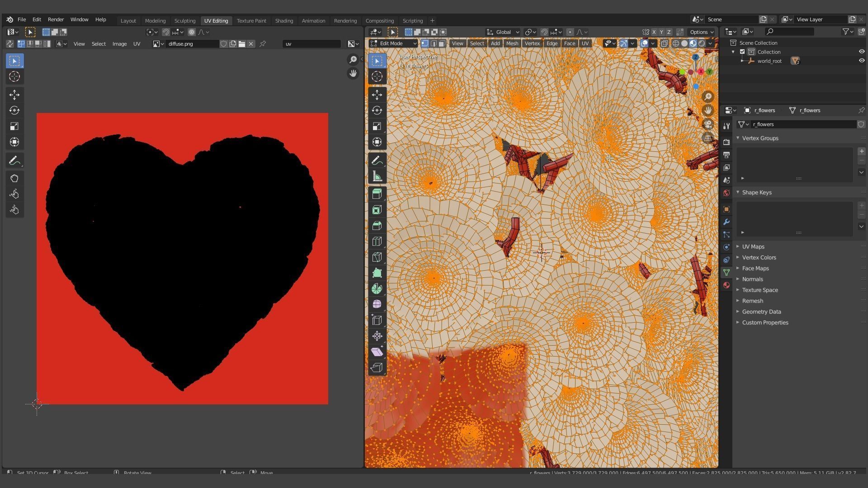Open the Material properties tab
868x488 pixels.
pyautogui.click(x=726, y=285)
